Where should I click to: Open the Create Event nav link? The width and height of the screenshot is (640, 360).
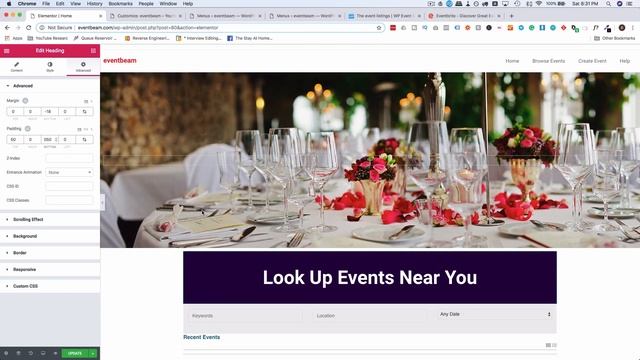[592, 61]
